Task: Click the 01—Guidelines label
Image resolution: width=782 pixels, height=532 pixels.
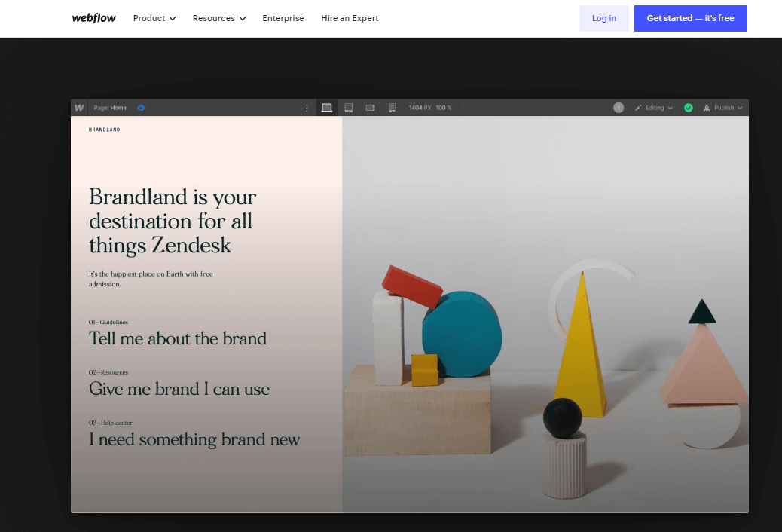Action: click(108, 322)
